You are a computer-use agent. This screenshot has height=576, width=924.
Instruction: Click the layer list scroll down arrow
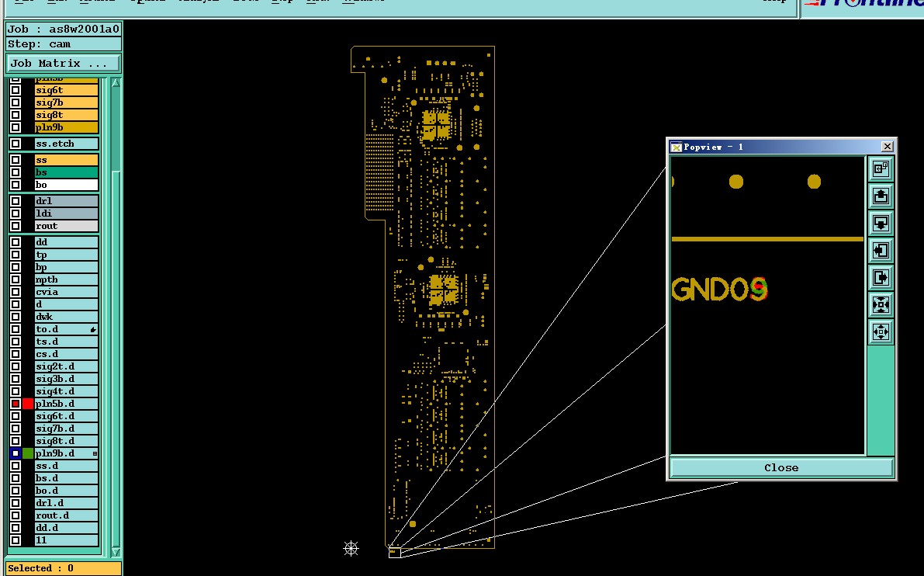click(x=116, y=552)
